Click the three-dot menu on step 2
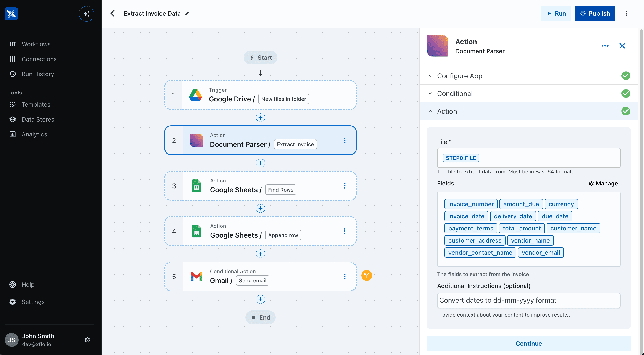 point(345,140)
